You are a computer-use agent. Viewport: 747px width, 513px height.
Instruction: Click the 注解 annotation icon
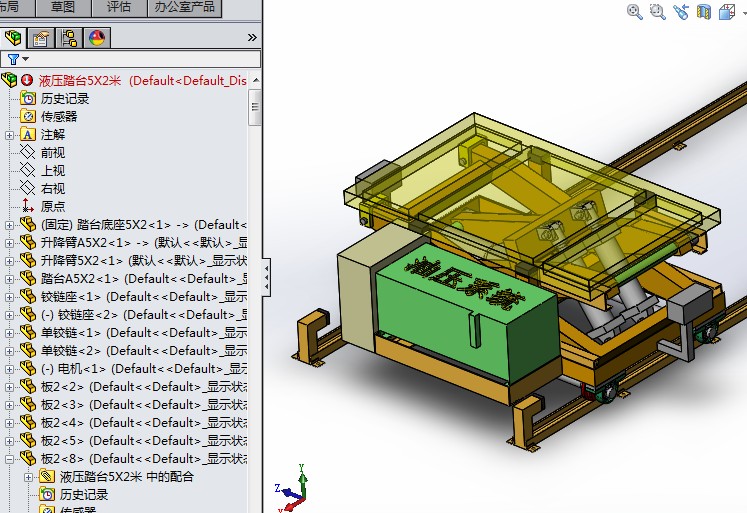click(x=28, y=135)
